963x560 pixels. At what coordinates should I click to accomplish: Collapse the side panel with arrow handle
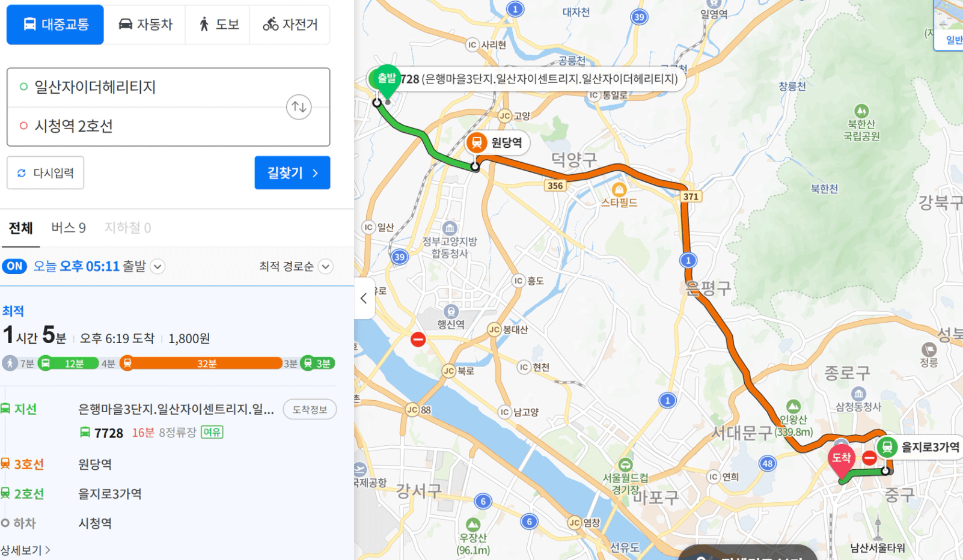[364, 298]
